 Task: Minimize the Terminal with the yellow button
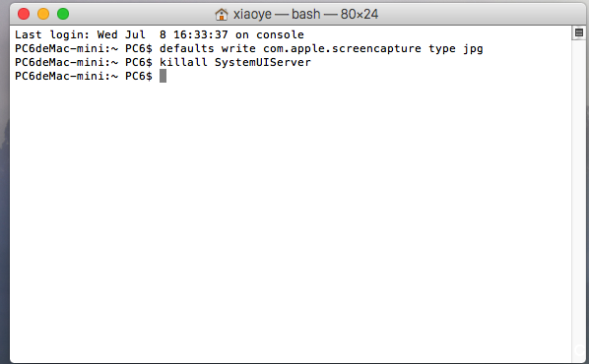coord(43,14)
